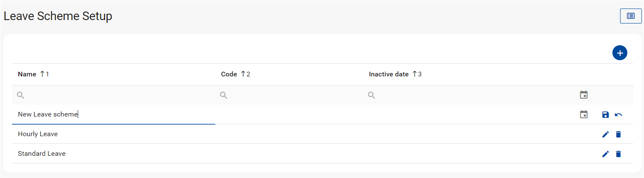Image resolution: width=644 pixels, height=178 pixels.
Task: Open the list view icon button
Action: point(630,16)
